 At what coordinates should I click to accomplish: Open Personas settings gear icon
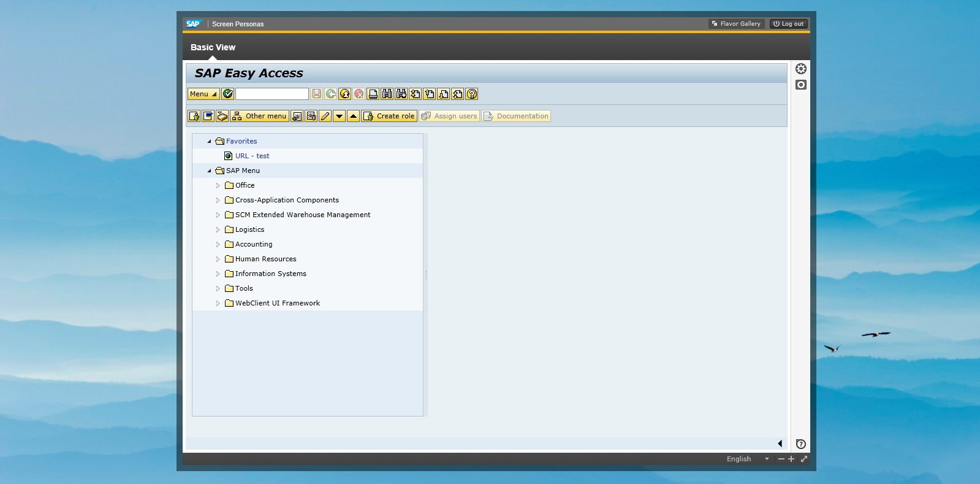[801, 69]
